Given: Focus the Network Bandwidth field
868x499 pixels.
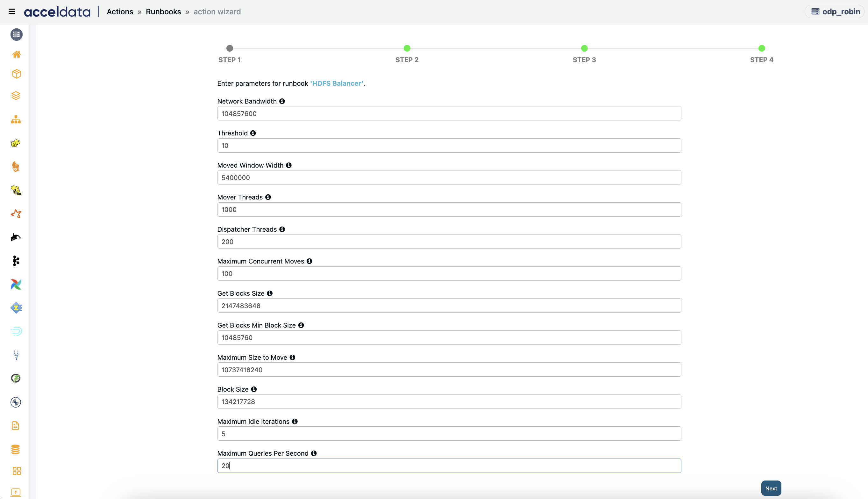Looking at the screenshot, I should coord(449,113).
